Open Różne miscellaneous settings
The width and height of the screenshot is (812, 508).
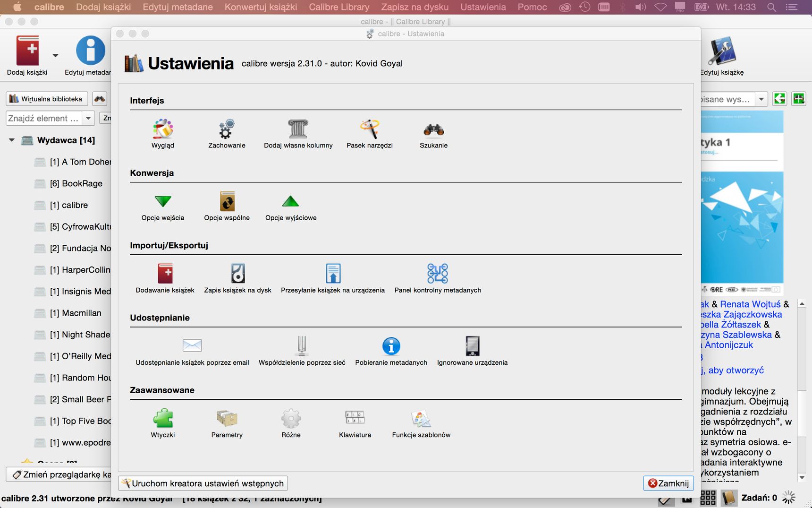pos(291,423)
